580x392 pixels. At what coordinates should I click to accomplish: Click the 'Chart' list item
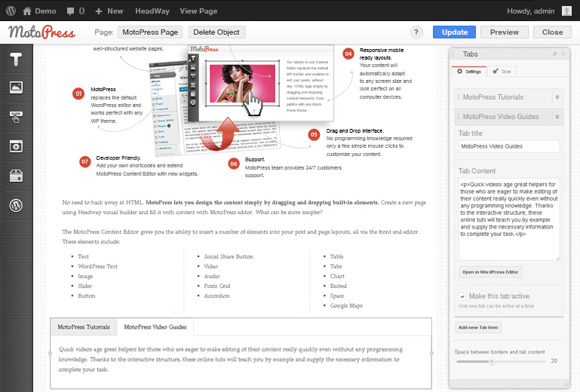[x=337, y=276]
